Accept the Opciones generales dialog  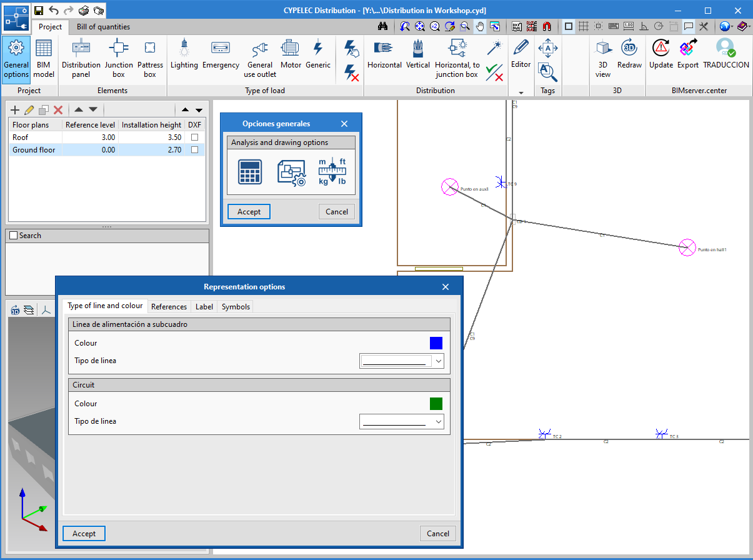[249, 211]
